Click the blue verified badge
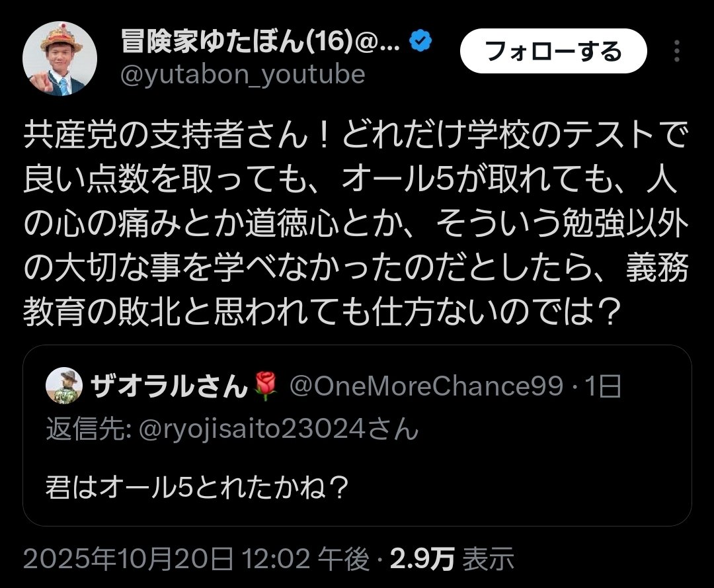This screenshot has width=714, height=588. 420,42
